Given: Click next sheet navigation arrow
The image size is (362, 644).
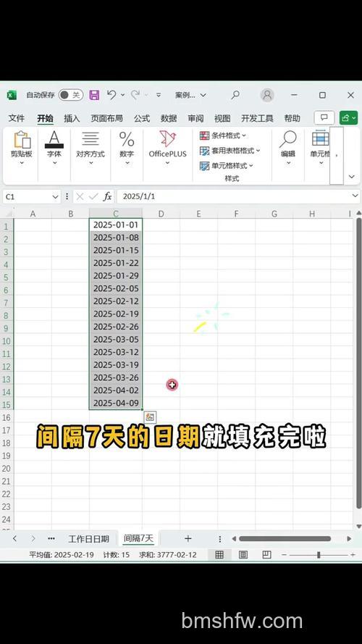Looking at the screenshot, I should 33,538.
